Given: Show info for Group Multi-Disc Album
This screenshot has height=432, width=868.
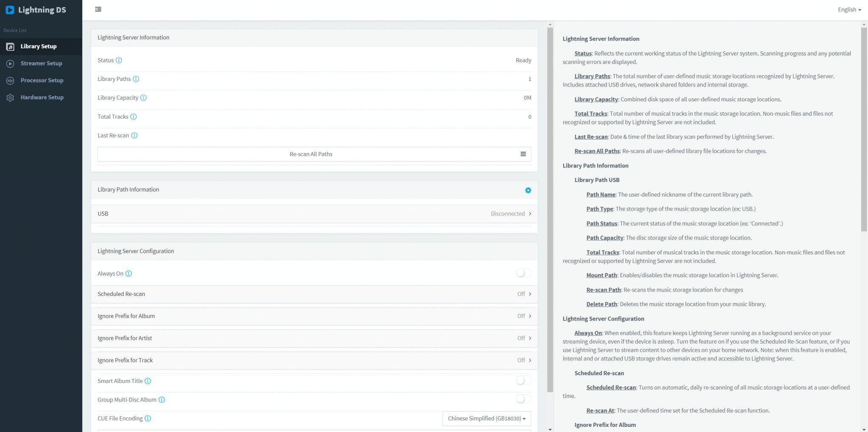Looking at the screenshot, I should point(162,399).
